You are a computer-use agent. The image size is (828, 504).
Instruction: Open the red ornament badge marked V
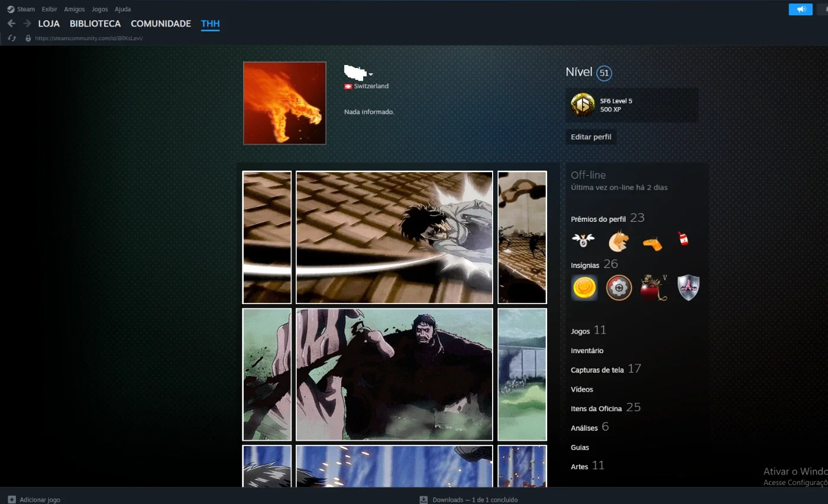(x=654, y=288)
